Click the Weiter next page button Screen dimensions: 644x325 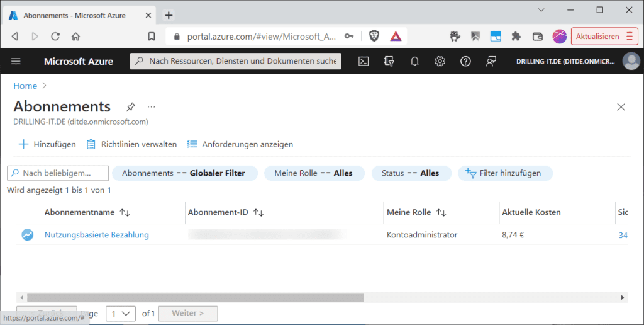pyautogui.click(x=188, y=314)
